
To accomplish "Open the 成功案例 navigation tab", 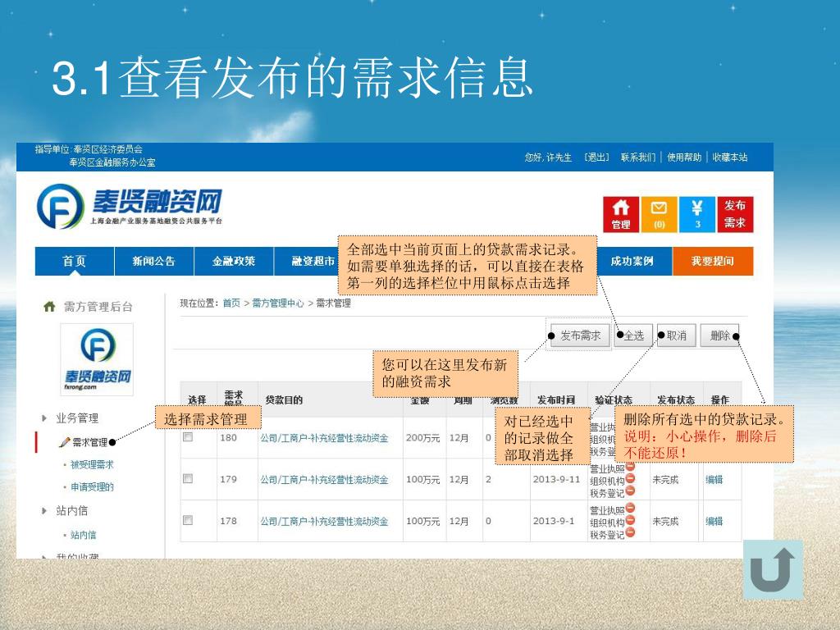I will (632, 261).
